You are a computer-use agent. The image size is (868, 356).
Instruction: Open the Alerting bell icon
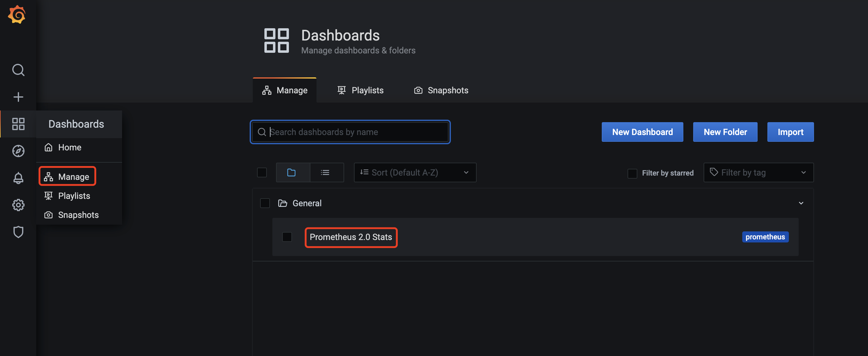(18, 178)
